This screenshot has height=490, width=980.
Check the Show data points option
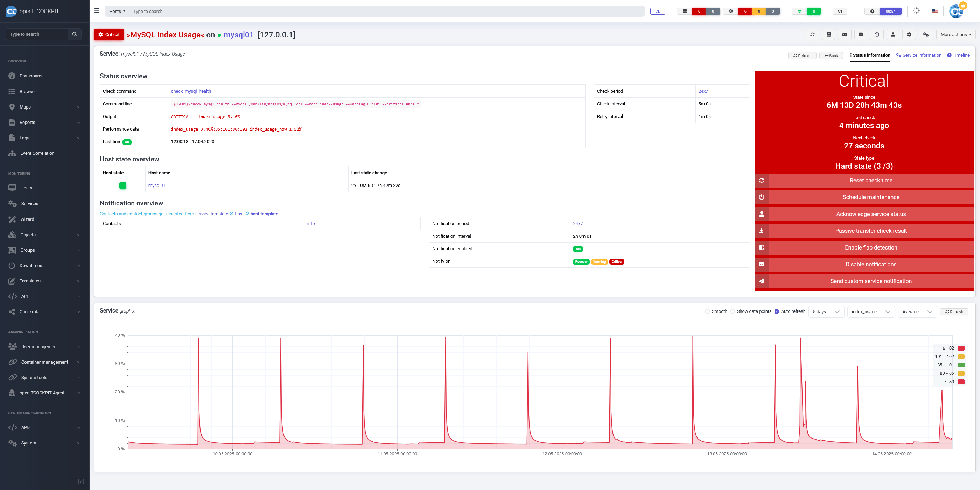(732, 311)
